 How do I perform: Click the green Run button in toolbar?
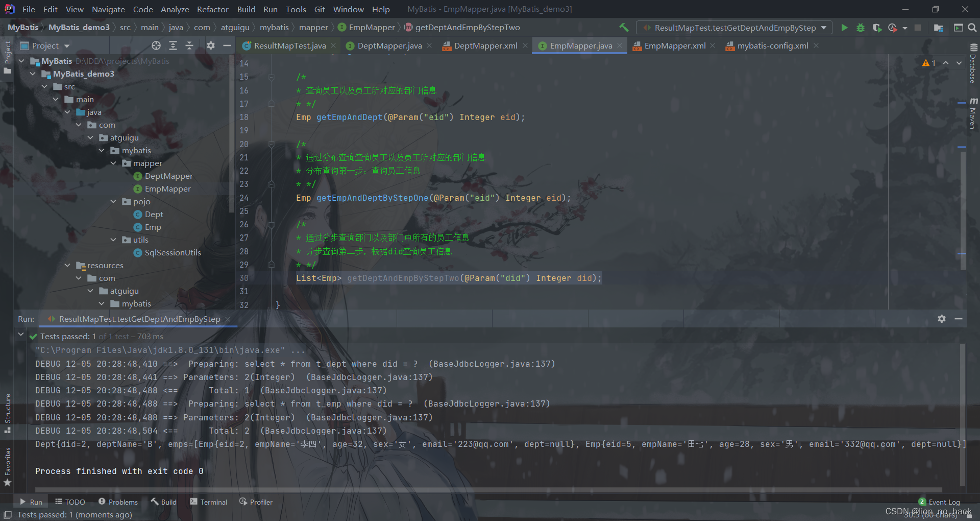tap(844, 28)
